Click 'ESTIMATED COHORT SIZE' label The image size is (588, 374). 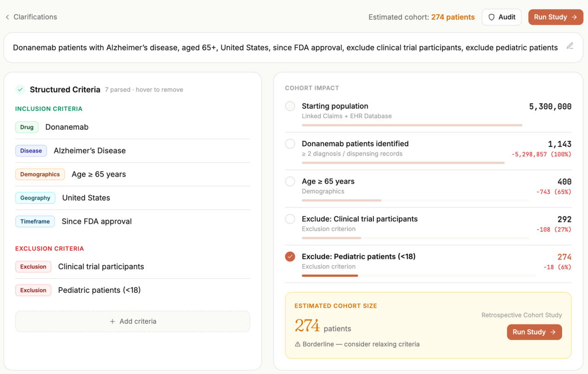pos(336,306)
